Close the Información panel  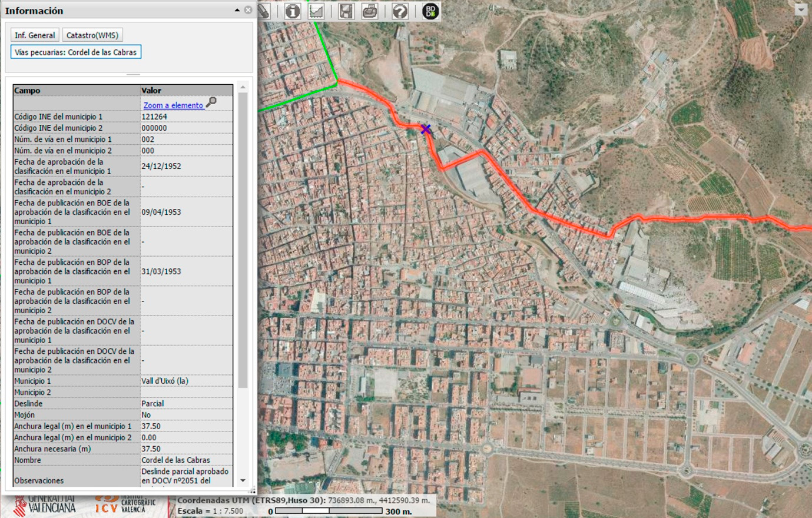(x=248, y=10)
